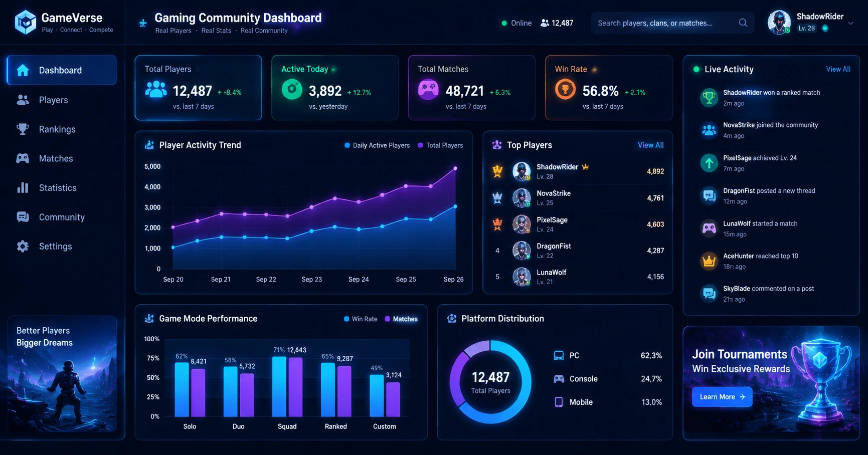The image size is (868, 455).
Task: Click the comment icon for SkyBlade's activity
Action: coord(709,294)
